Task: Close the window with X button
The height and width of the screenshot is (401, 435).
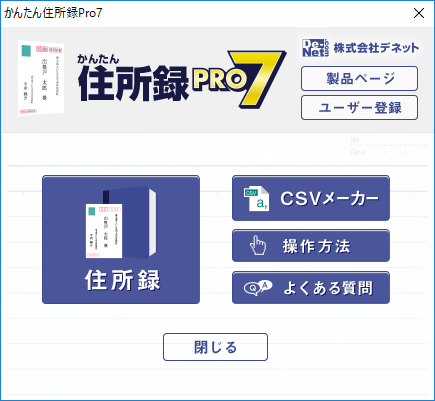Action: pyautogui.click(x=419, y=13)
